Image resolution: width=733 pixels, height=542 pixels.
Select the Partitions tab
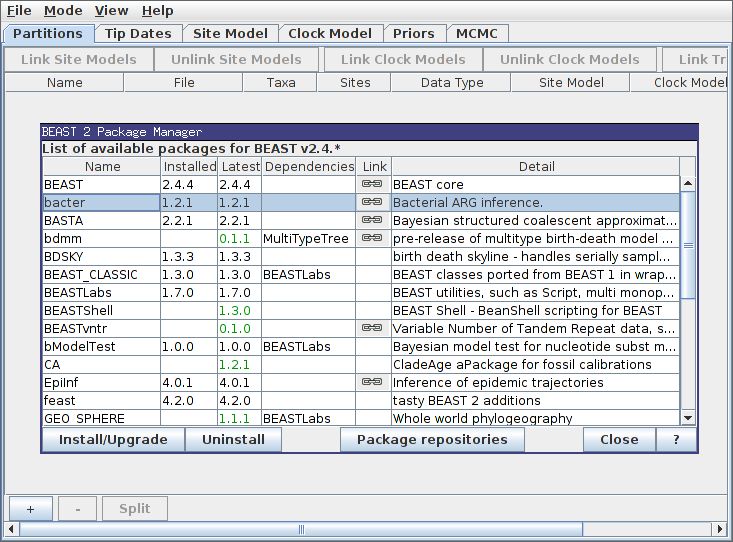tap(48, 34)
